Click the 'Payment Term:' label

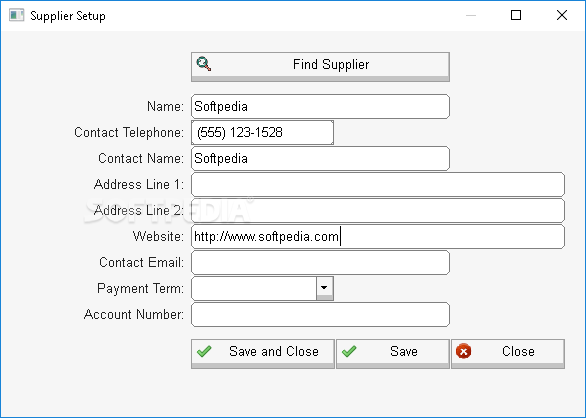tap(140, 289)
